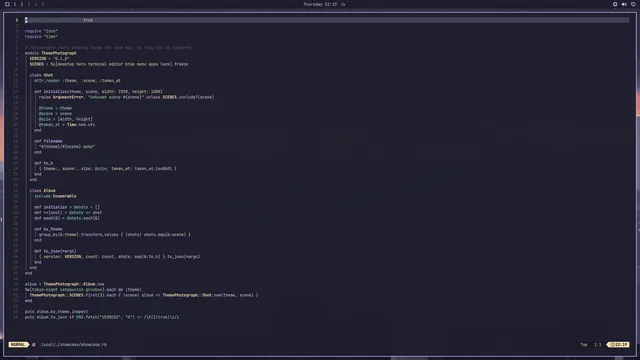Click the class Album declaration

click(x=42, y=191)
